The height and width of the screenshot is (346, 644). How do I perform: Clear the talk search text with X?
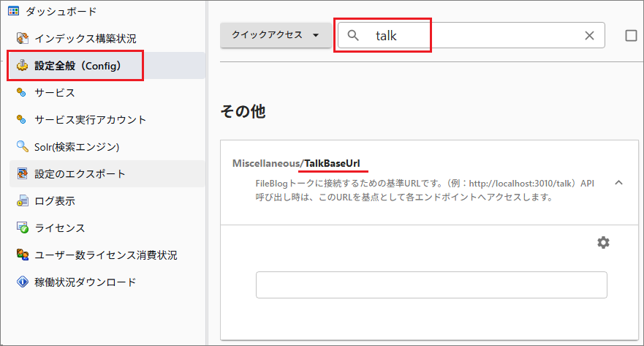(x=589, y=35)
